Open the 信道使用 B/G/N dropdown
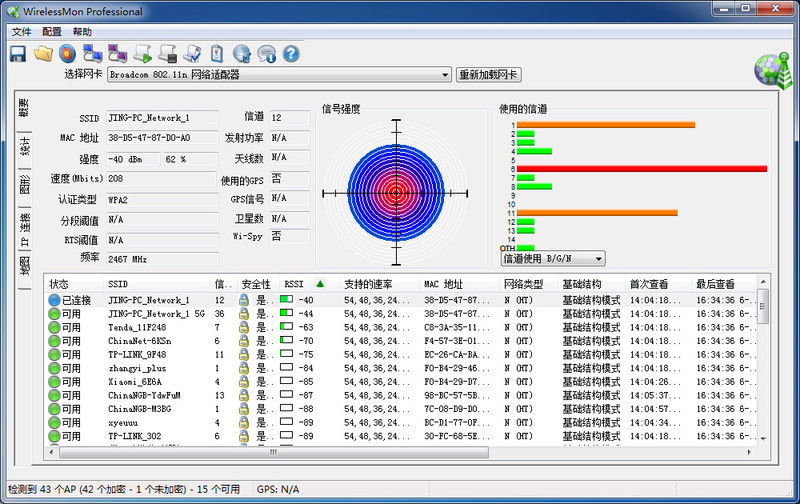 point(599,259)
